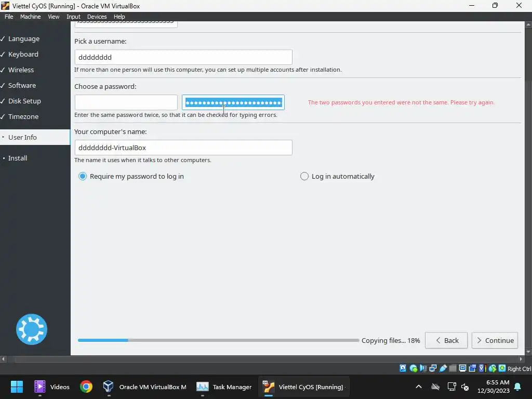Click the KDE gear logo in sidebar
This screenshot has width=532, height=399.
click(x=32, y=329)
